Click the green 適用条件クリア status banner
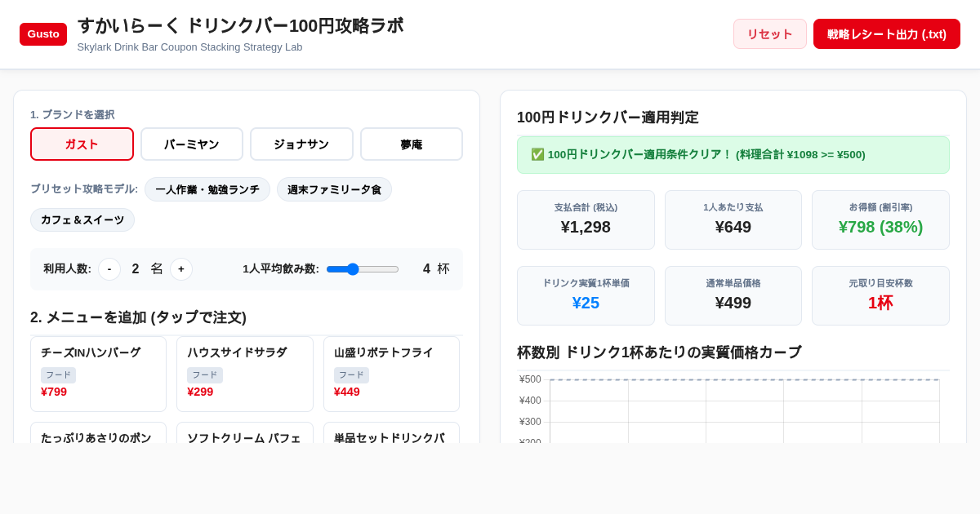Screen dimensions: 980x514 (733, 155)
